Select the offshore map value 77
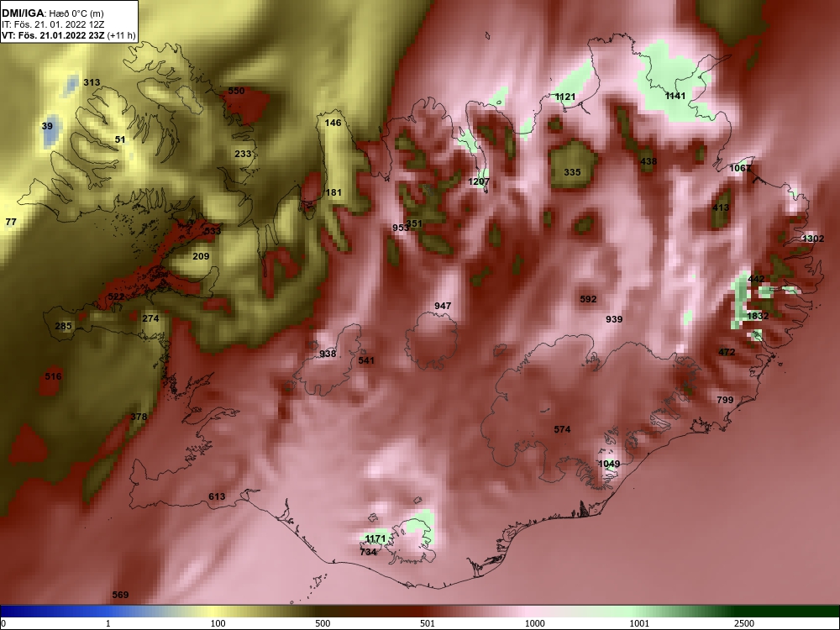This screenshot has width=840, height=630. click(x=11, y=222)
